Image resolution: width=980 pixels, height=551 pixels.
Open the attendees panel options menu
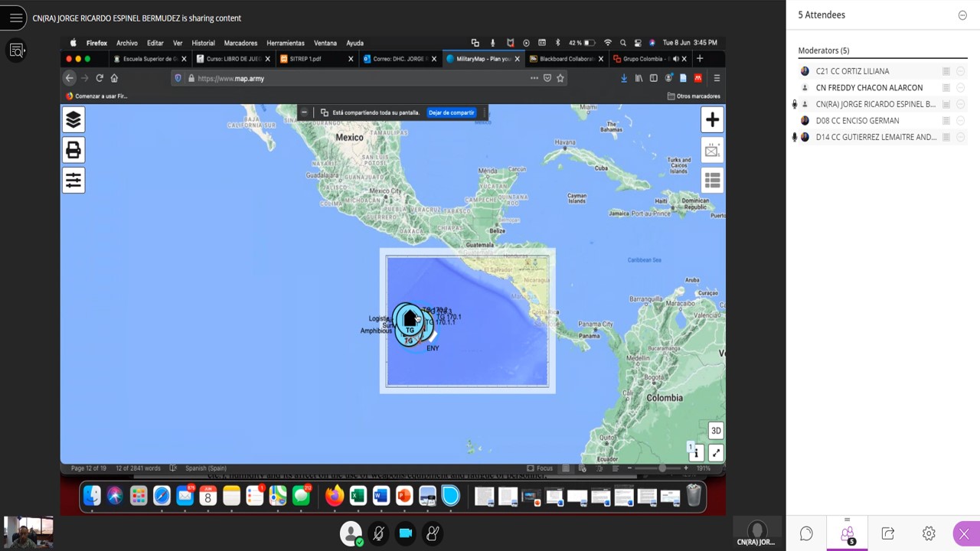(962, 15)
